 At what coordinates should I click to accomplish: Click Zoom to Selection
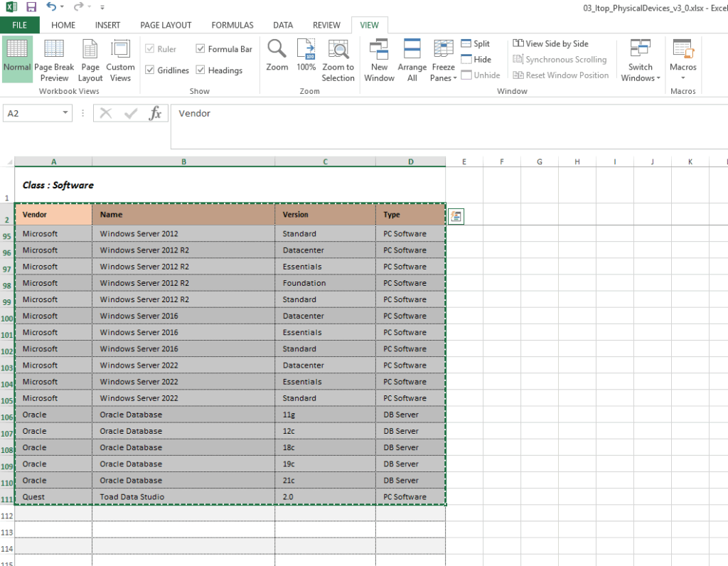tap(338, 60)
